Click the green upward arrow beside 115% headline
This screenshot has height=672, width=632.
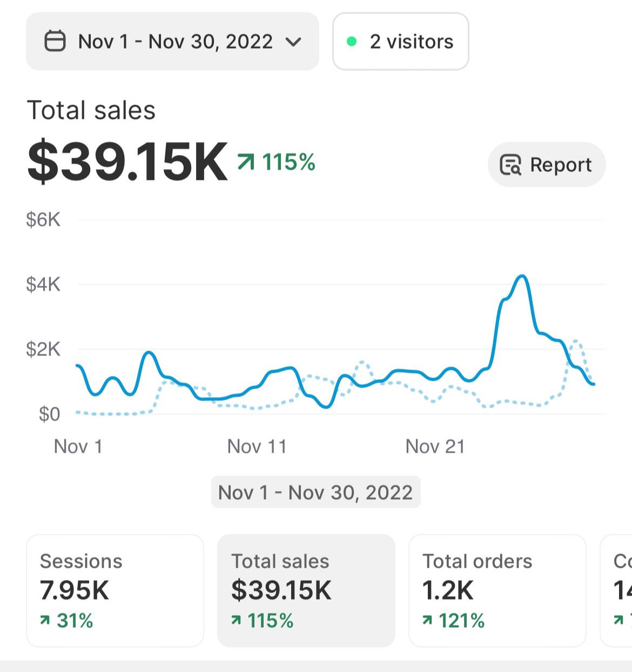pos(246,162)
